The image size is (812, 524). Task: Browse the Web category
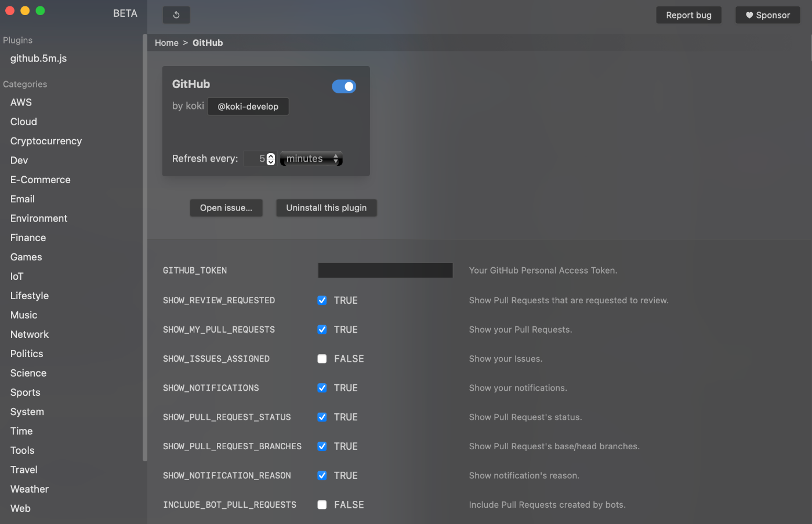(20, 508)
